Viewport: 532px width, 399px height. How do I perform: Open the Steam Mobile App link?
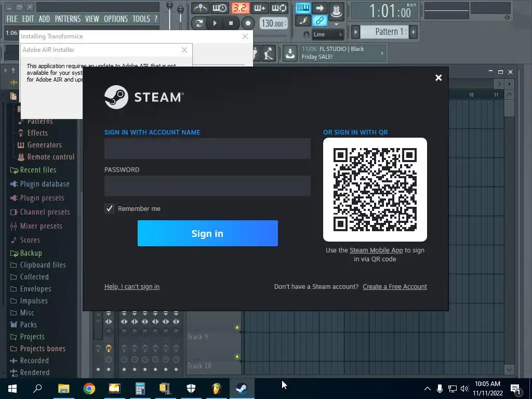pyautogui.click(x=376, y=250)
